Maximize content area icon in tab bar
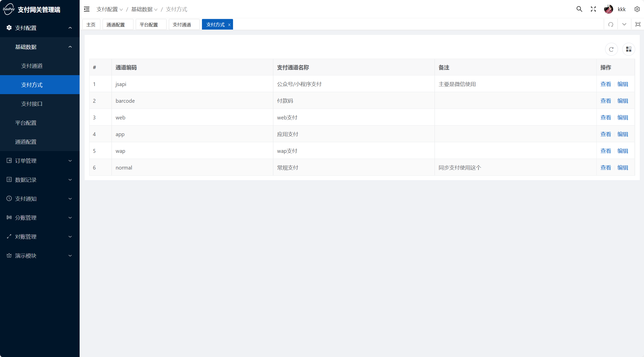 [x=638, y=25]
